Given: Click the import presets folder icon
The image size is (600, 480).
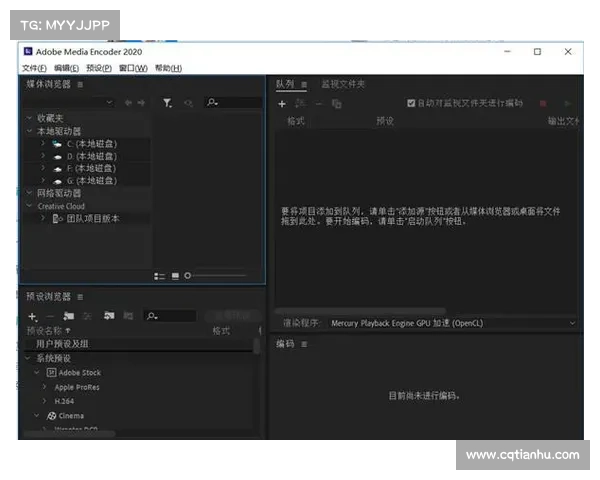Looking at the screenshot, I should click(x=109, y=316).
